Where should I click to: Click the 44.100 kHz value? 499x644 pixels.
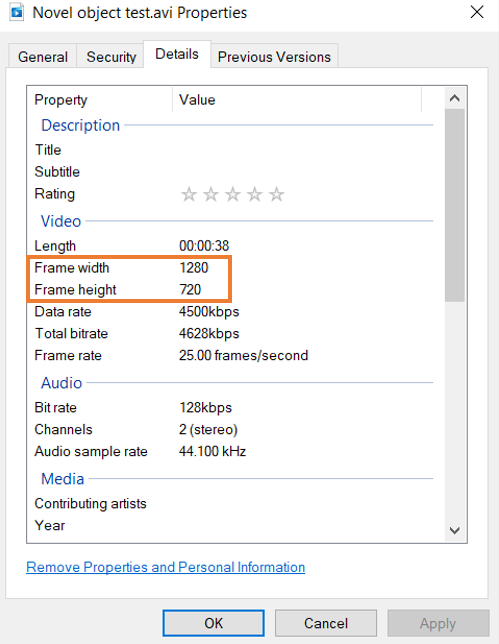click(212, 451)
